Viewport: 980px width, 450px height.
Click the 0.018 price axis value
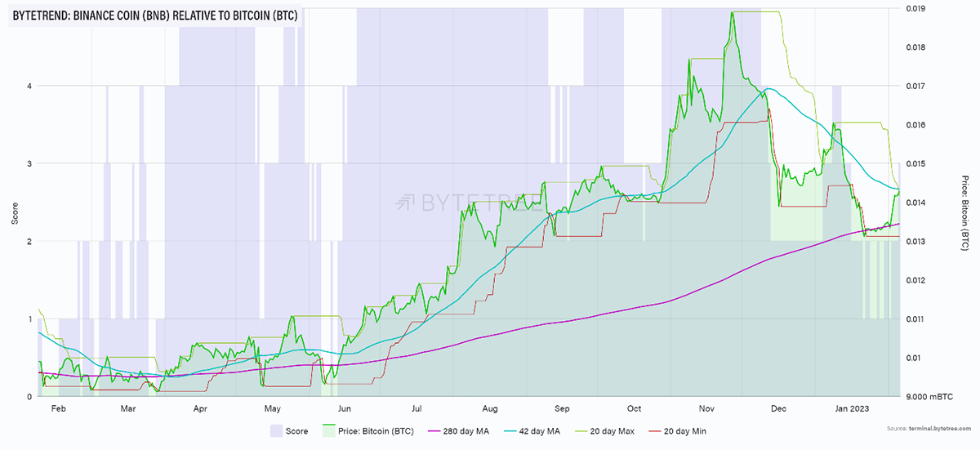pos(916,47)
